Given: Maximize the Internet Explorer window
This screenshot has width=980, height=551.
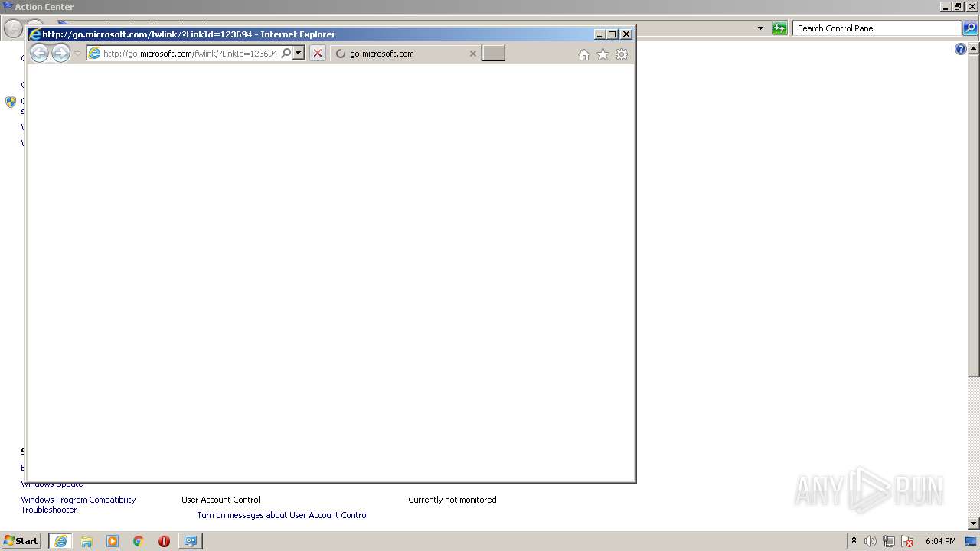Looking at the screenshot, I should pos(612,34).
